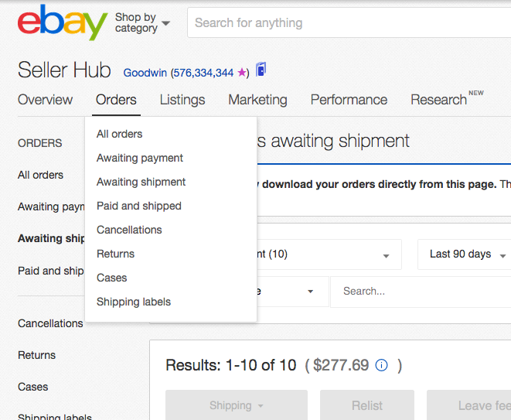Screen dimensions: 511x420
Task: Switch to the Listings tab
Action: pyautogui.click(x=182, y=100)
